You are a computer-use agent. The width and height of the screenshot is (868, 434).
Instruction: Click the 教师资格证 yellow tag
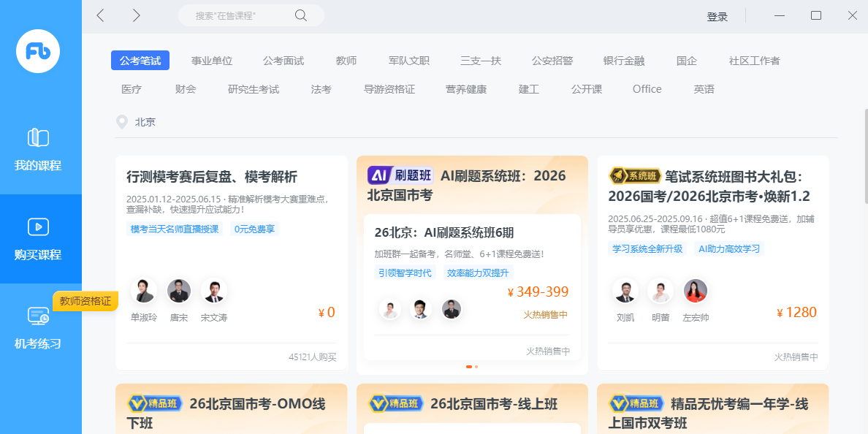[85, 301]
